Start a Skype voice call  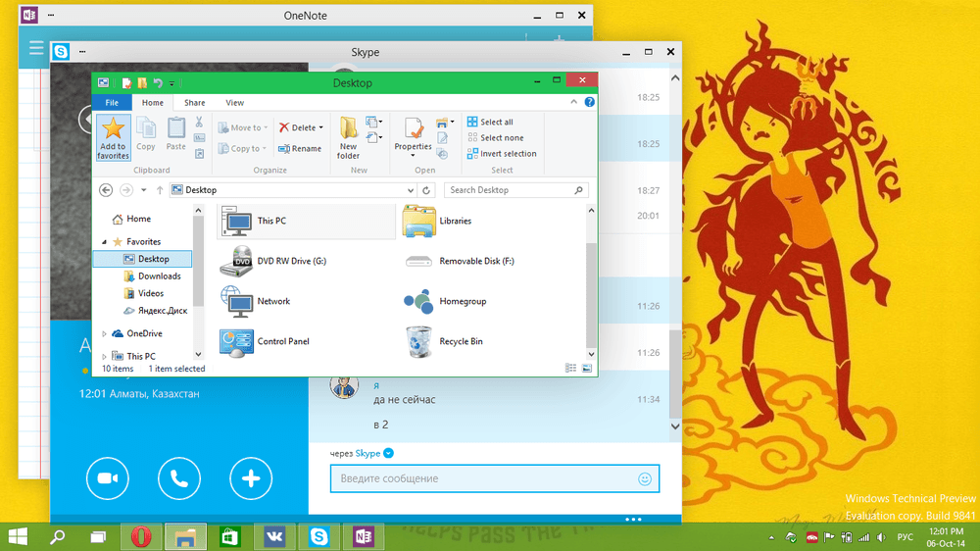pos(179,478)
